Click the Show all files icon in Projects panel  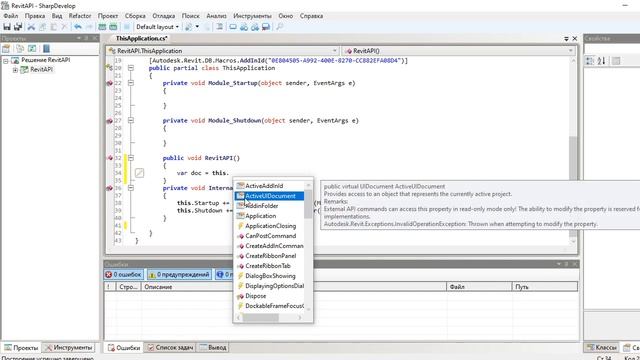(20, 49)
